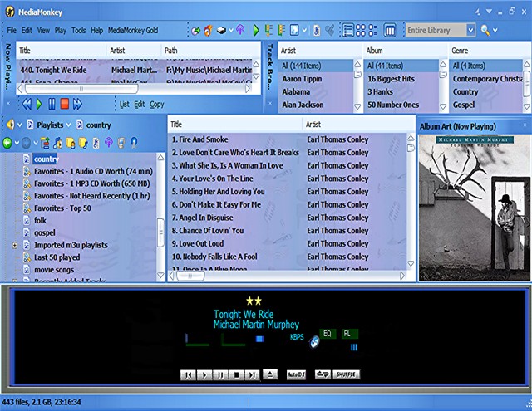The width and height of the screenshot is (532, 411).
Task: Switch to thumbnail grid view icon
Action: tap(361, 30)
